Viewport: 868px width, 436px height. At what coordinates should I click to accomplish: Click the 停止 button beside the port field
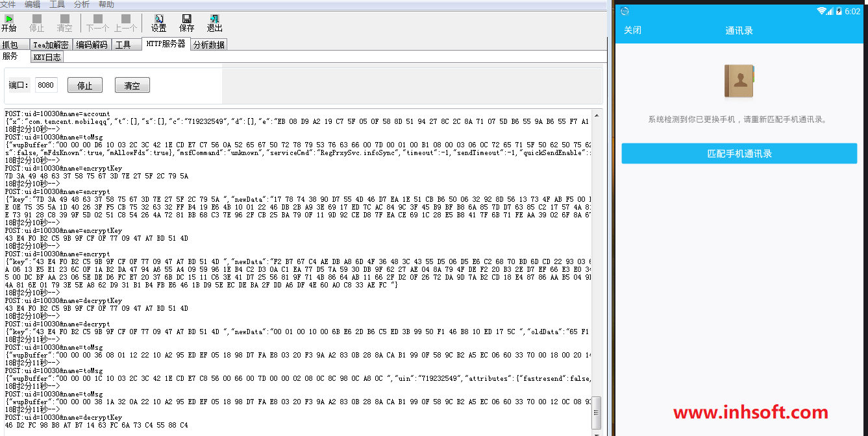click(x=85, y=85)
